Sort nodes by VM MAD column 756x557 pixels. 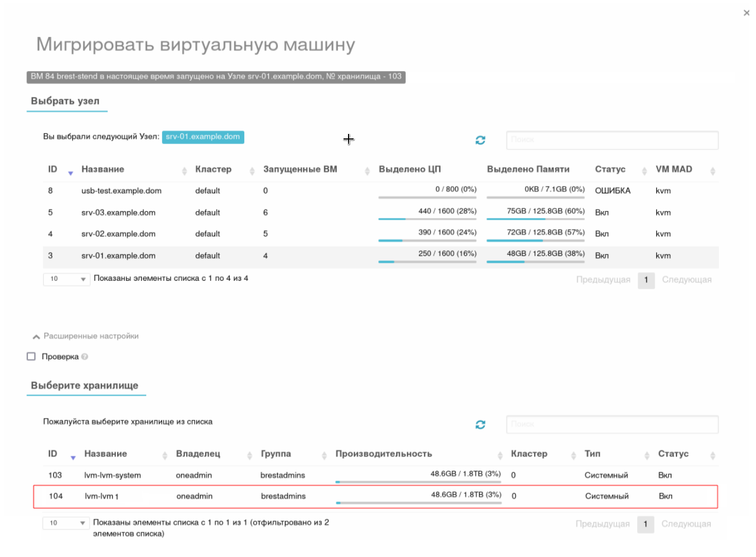click(674, 169)
